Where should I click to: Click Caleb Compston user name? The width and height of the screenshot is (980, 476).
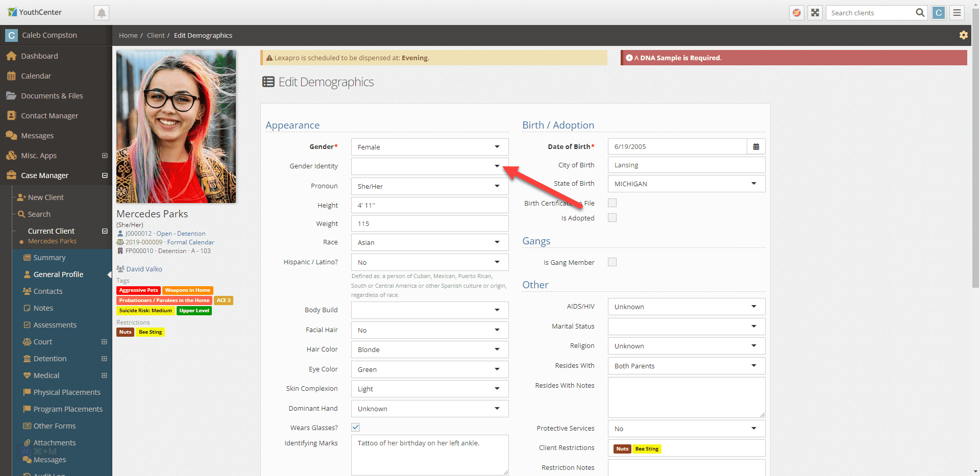[x=50, y=35]
